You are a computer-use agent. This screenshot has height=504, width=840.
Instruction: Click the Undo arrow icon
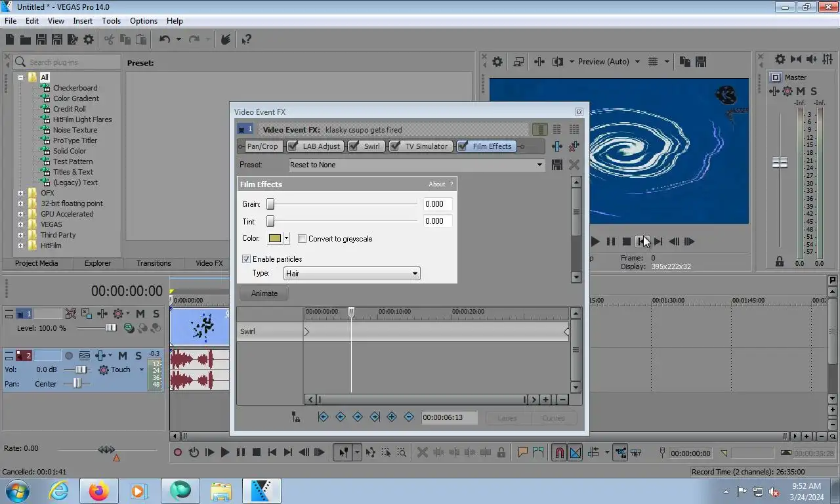coord(165,40)
